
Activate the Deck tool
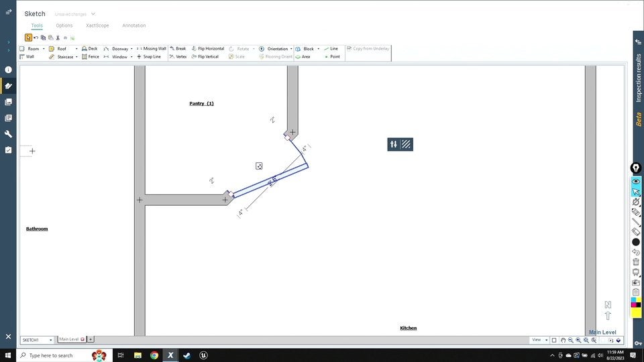point(89,49)
